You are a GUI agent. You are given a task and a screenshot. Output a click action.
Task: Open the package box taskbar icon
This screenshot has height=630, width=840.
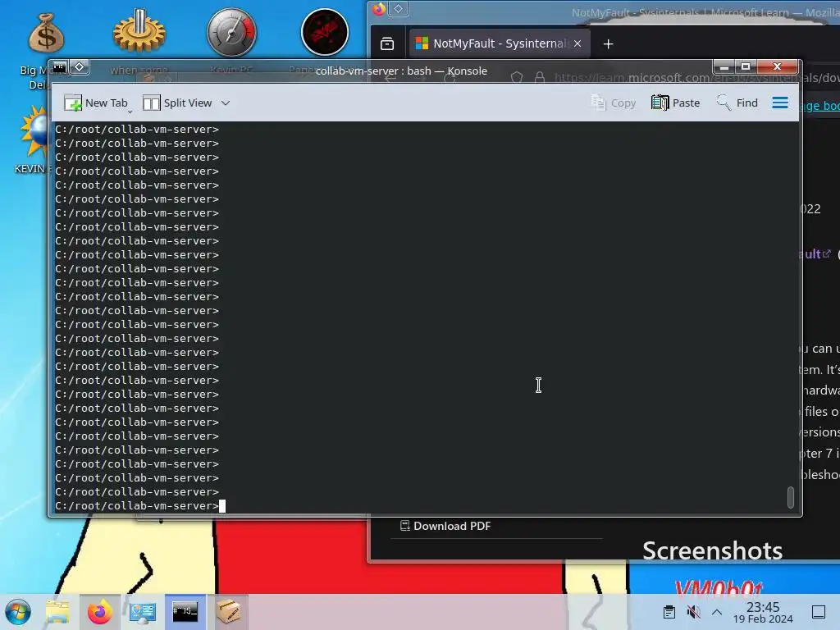point(228,612)
